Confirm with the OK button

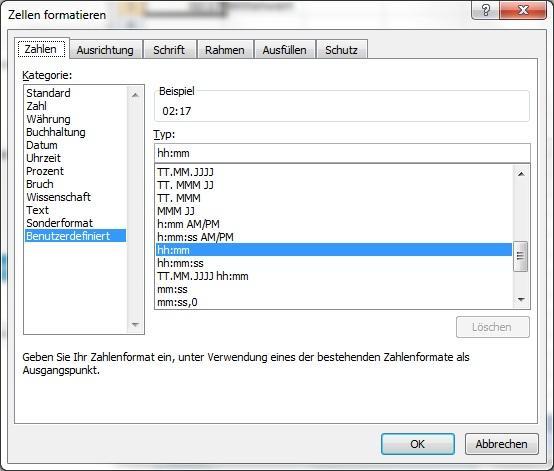(x=418, y=444)
